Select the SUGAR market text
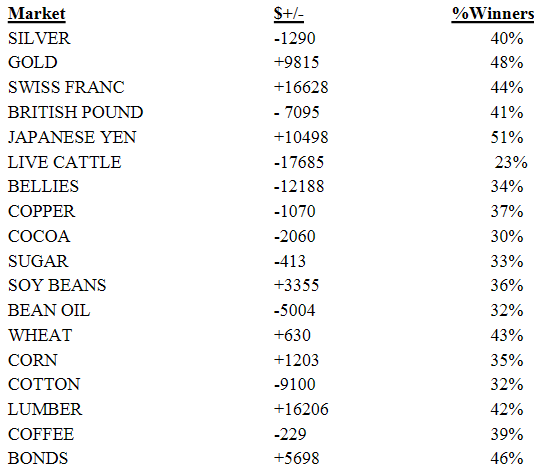 click(x=38, y=261)
